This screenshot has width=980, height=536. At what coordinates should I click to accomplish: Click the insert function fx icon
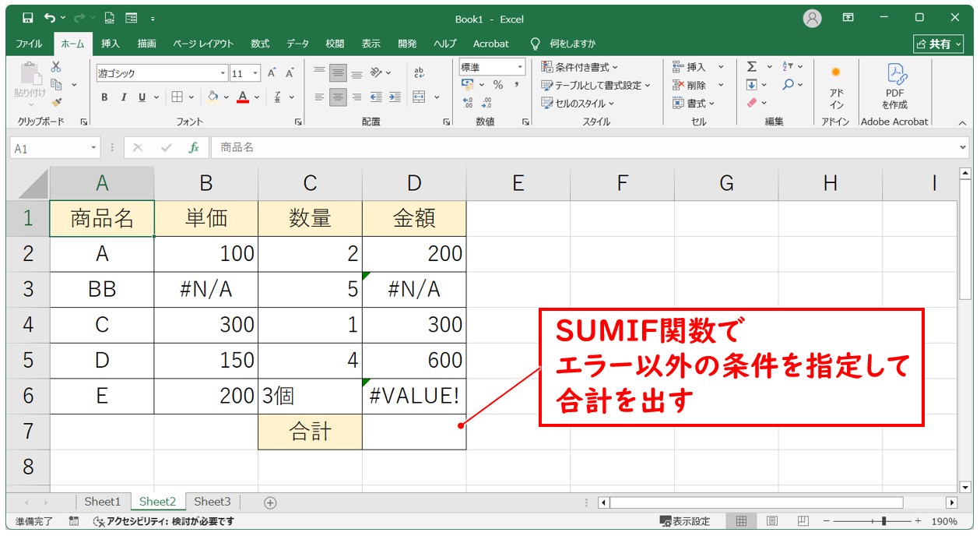click(x=194, y=147)
